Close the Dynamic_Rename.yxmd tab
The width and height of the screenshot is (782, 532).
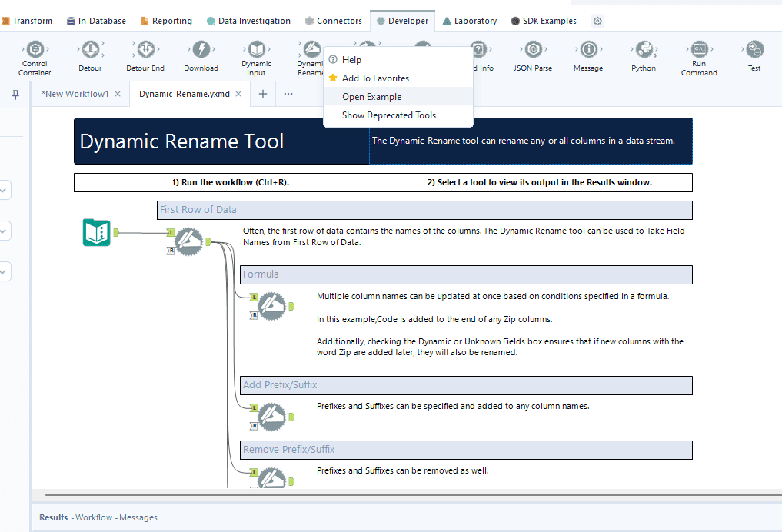point(238,94)
